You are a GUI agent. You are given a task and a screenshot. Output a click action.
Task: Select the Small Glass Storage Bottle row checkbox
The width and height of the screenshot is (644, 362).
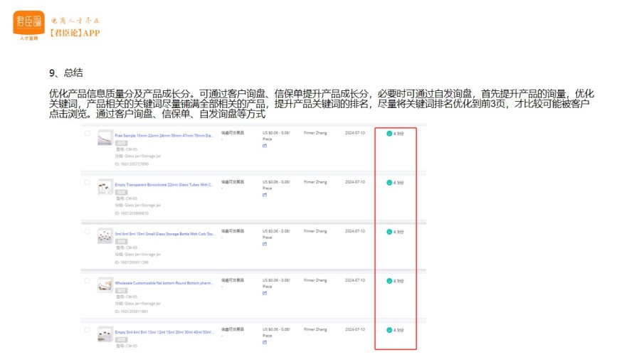87,231
